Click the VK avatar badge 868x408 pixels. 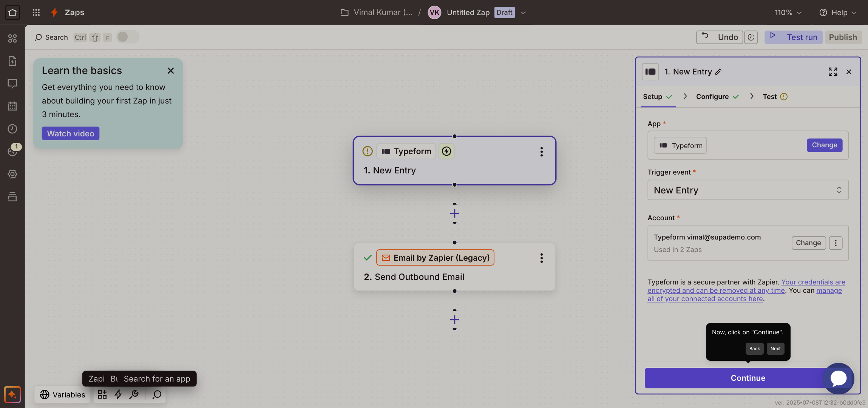pyautogui.click(x=434, y=12)
